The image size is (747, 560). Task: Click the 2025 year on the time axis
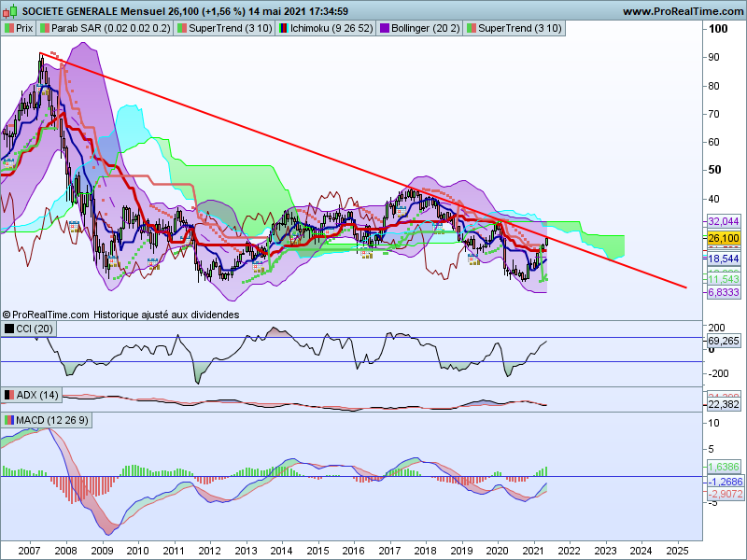click(677, 551)
